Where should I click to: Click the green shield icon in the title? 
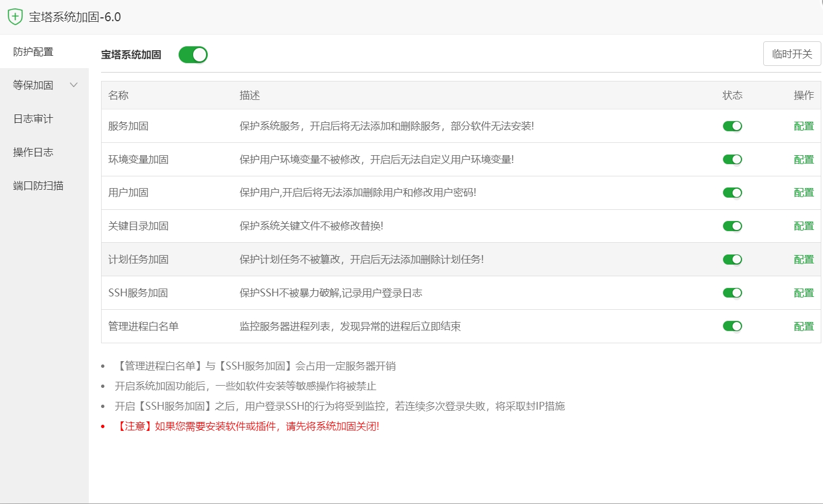[x=15, y=17]
